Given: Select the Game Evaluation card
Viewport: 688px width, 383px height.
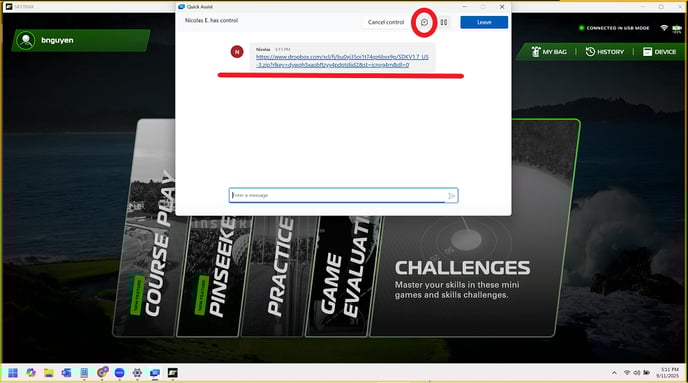Looking at the screenshot, I should tap(343, 276).
